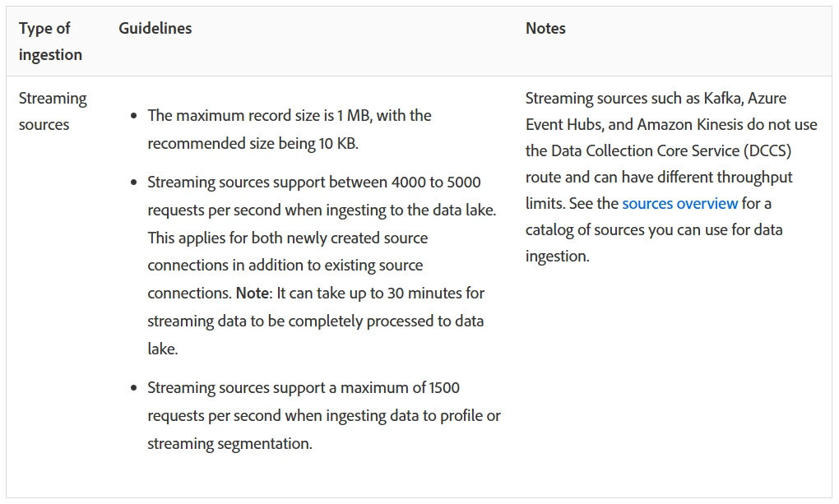Click the second bullet point marker
This screenshot has height=504, width=839.
tap(134, 183)
